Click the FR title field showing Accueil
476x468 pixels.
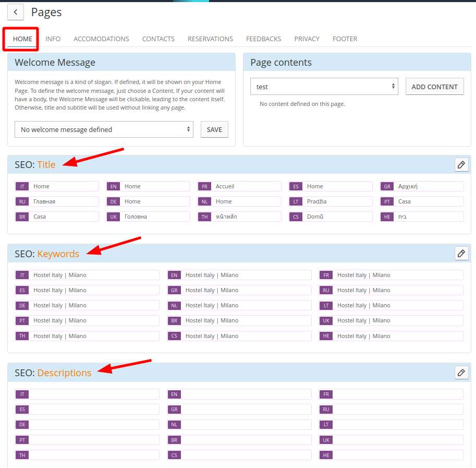tap(247, 186)
